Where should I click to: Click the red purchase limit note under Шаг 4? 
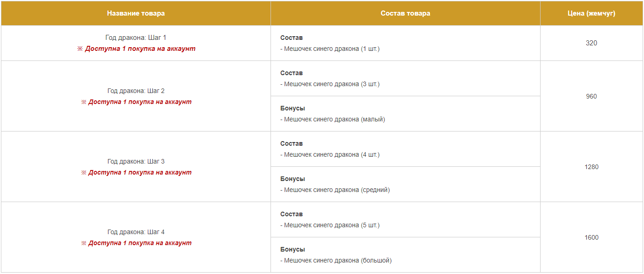point(136,243)
